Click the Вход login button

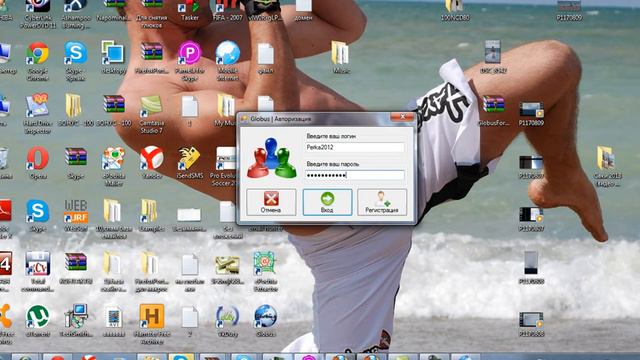click(327, 202)
